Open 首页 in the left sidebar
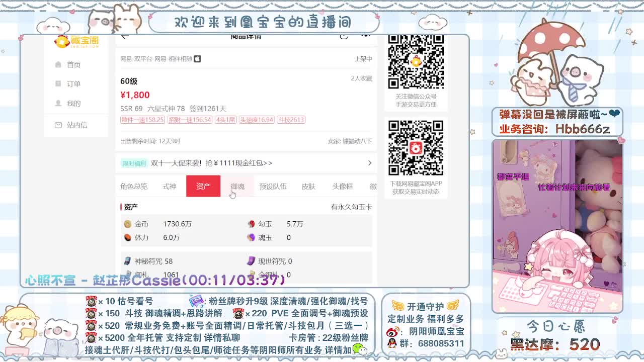The height and width of the screenshot is (362, 644). tap(73, 64)
